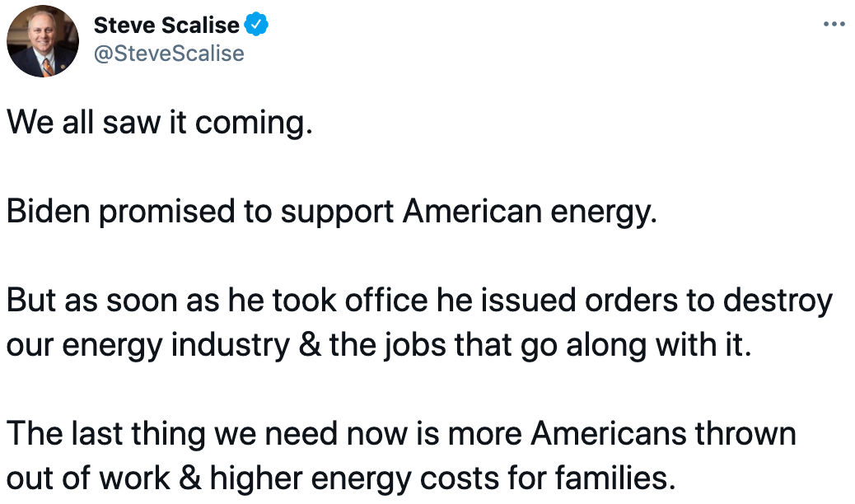This screenshot has width=855, height=504.
Task: Click the sentence 'Biden promised to support American energy.'
Action: click(331, 212)
